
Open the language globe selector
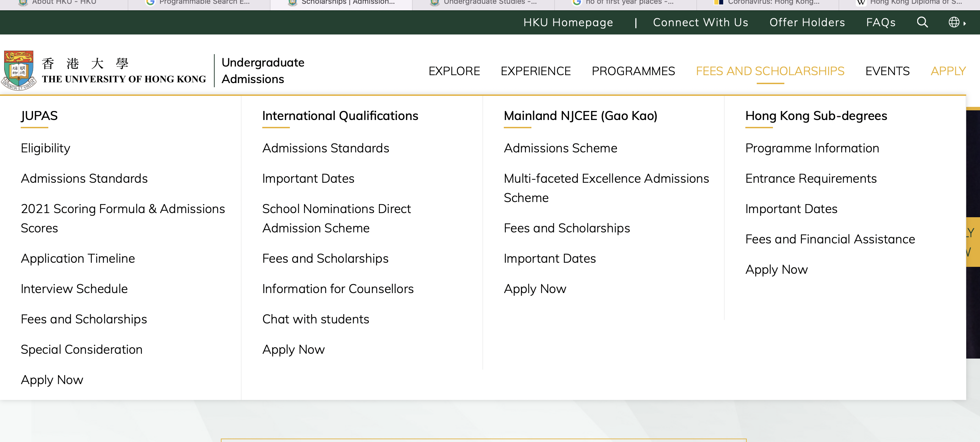(957, 22)
